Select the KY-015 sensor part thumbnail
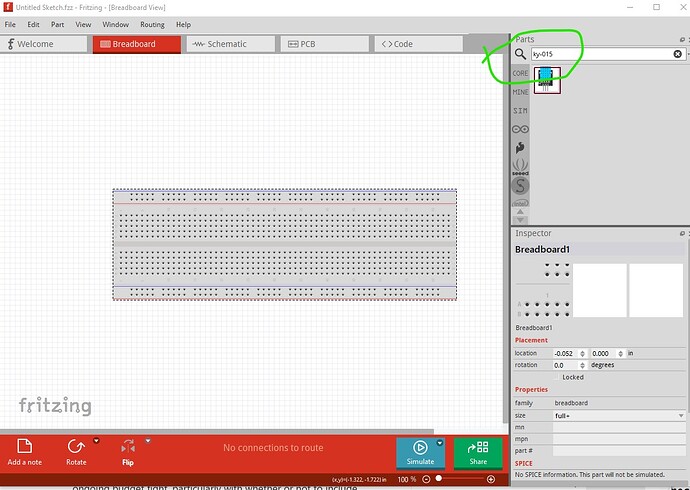This screenshot has height=490, width=690. click(x=547, y=79)
